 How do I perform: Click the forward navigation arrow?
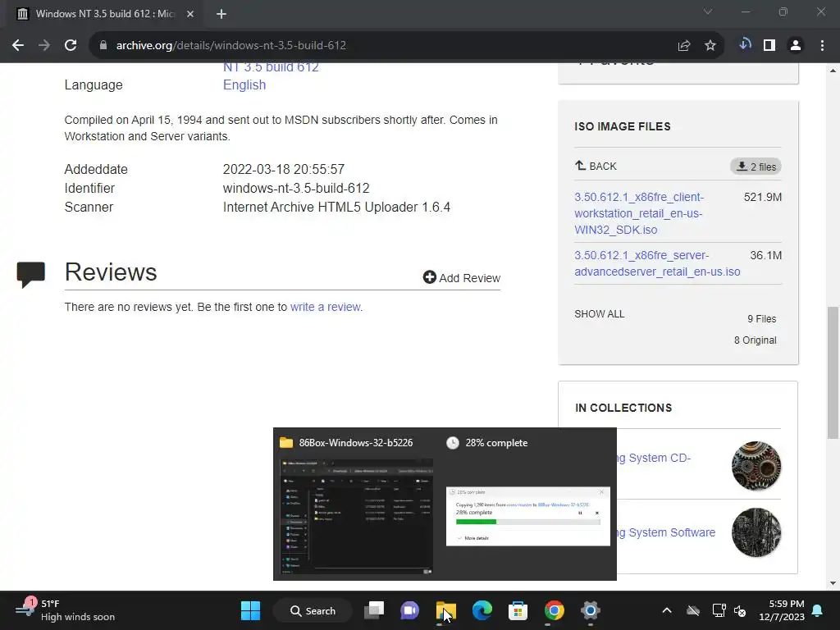coord(44,46)
